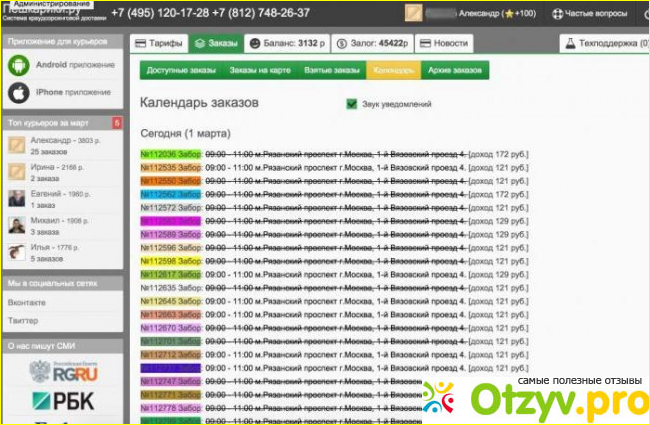Viewport: 650px width, 425px height.
Task: Switch to the Тарифы tab
Action: click(158, 44)
